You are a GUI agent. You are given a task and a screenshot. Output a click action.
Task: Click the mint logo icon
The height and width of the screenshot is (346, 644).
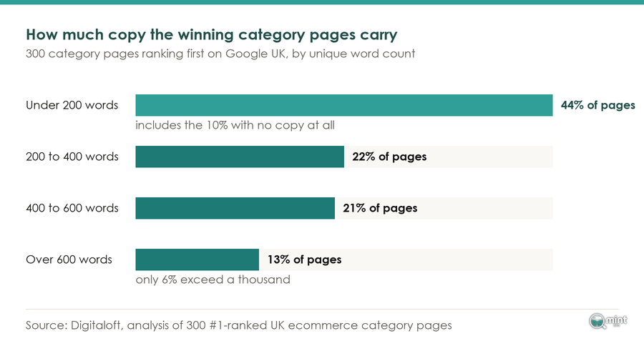point(608,321)
